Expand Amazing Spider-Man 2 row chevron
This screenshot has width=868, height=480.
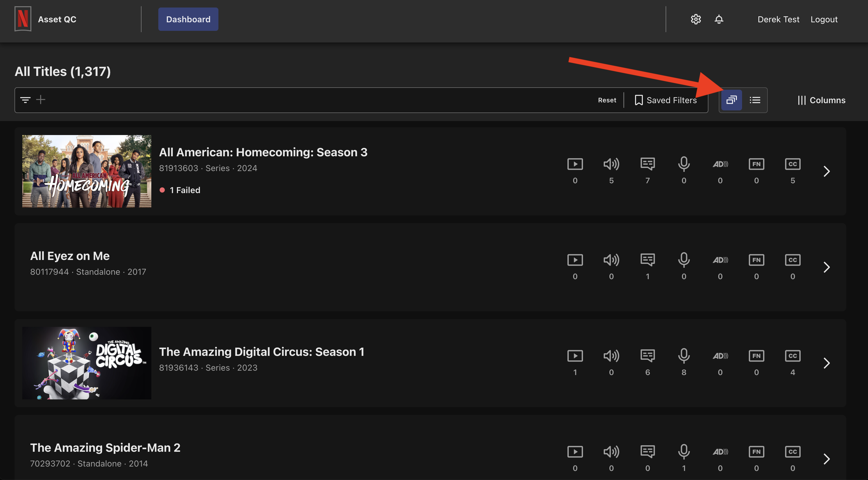826,459
